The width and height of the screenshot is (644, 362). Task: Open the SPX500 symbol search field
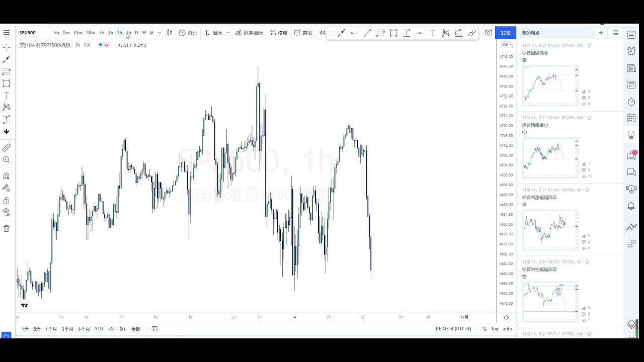(x=33, y=33)
